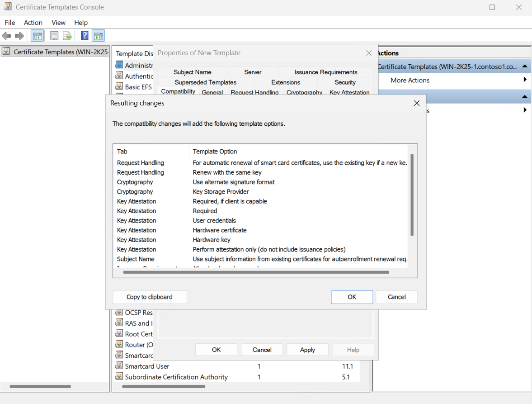This screenshot has width=532, height=404.
Task: Select 'Key Storage Provider' row
Action: pyautogui.click(x=260, y=191)
